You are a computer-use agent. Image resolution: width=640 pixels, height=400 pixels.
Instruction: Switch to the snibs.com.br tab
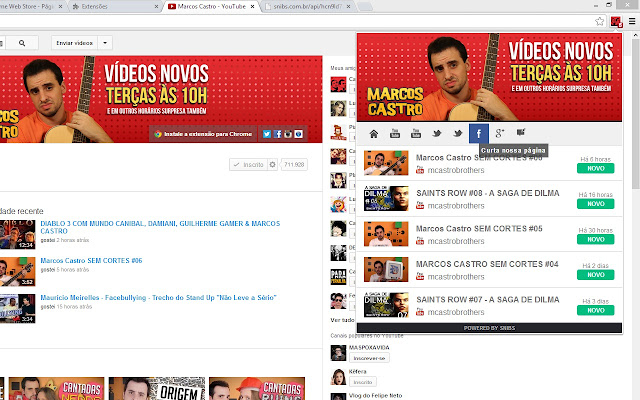pos(308,7)
